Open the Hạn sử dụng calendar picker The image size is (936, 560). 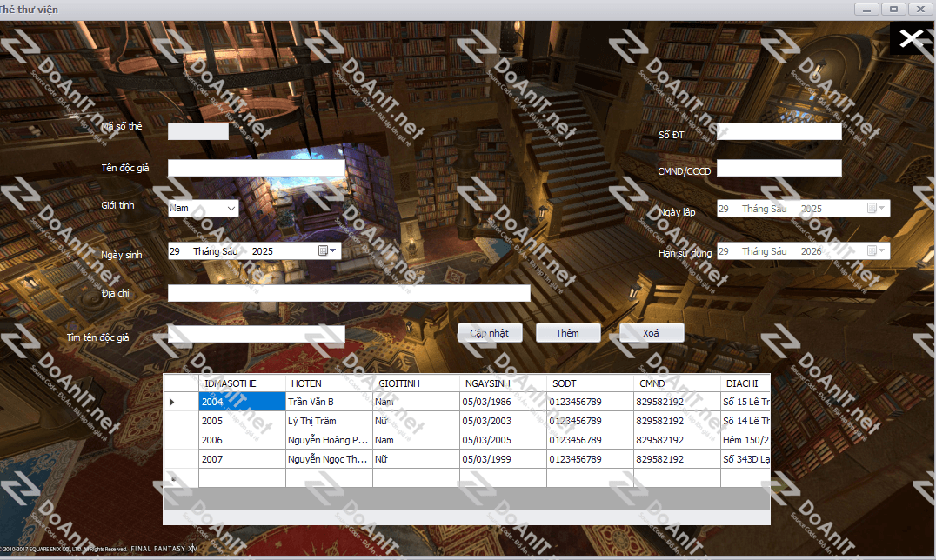(876, 250)
